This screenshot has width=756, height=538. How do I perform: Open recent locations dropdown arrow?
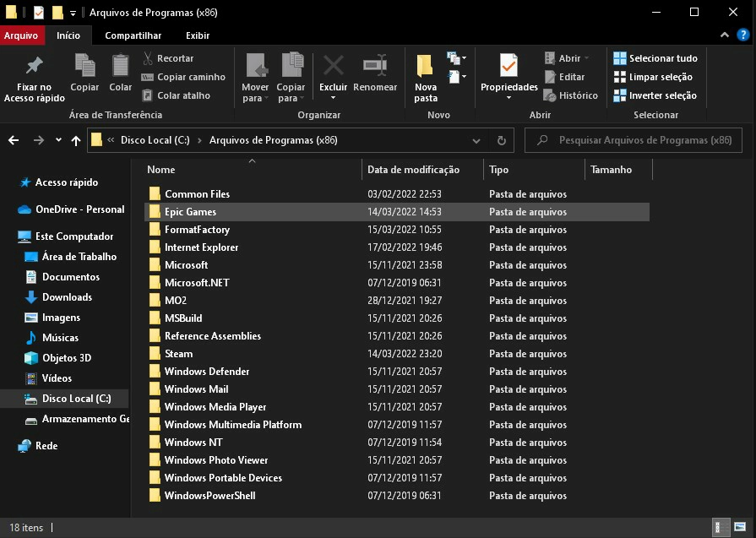tap(58, 140)
